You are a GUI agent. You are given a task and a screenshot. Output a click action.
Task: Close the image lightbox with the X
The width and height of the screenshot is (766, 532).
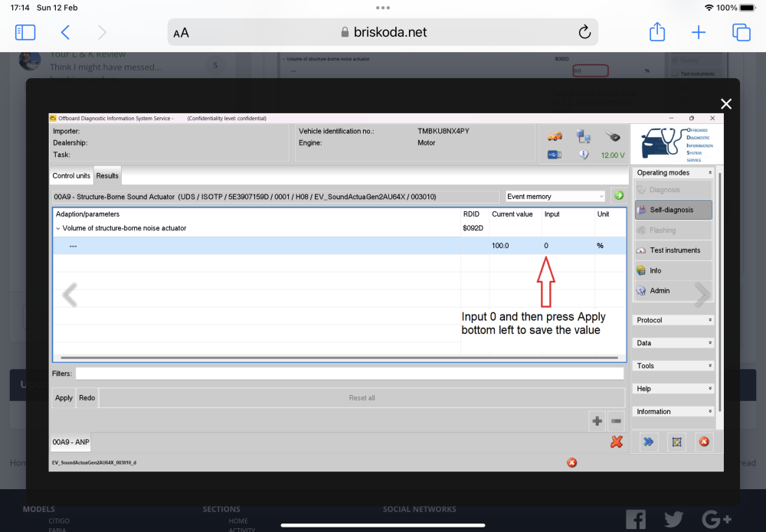click(726, 103)
